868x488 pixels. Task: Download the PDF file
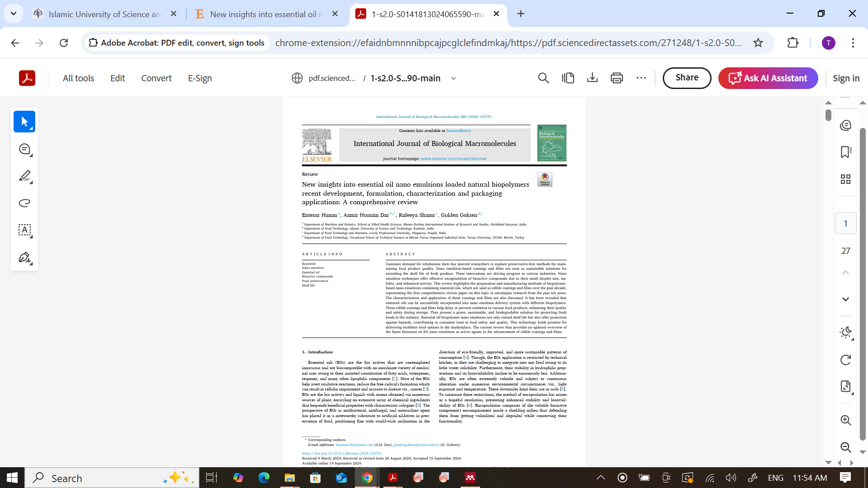tap(592, 78)
